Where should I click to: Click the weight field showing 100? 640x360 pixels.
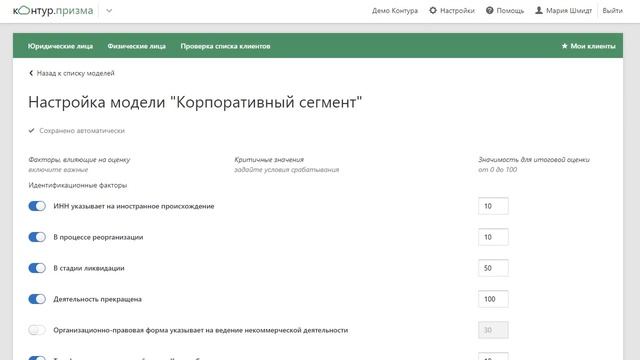493,299
